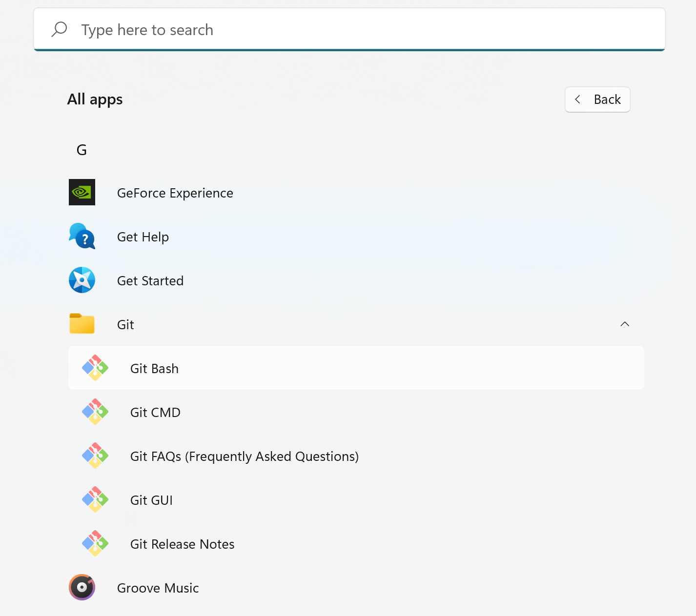
Task: Open the Git Bash icon
Action: click(x=95, y=368)
